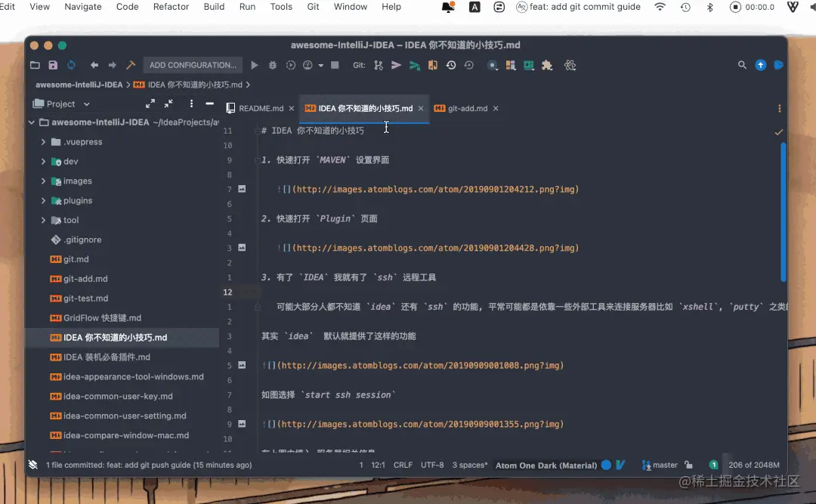
Task: Open the Git menu
Action: 314,7
